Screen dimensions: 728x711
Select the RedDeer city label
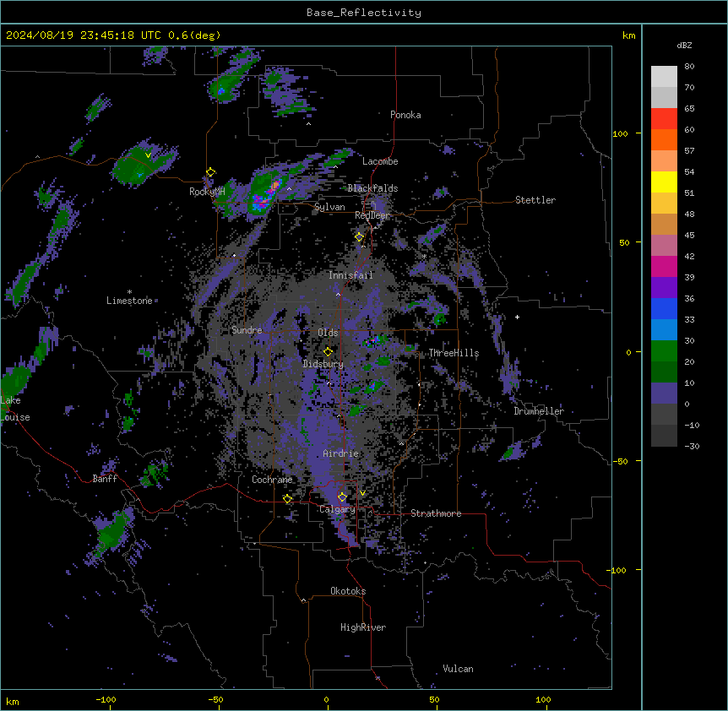[x=372, y=215]
